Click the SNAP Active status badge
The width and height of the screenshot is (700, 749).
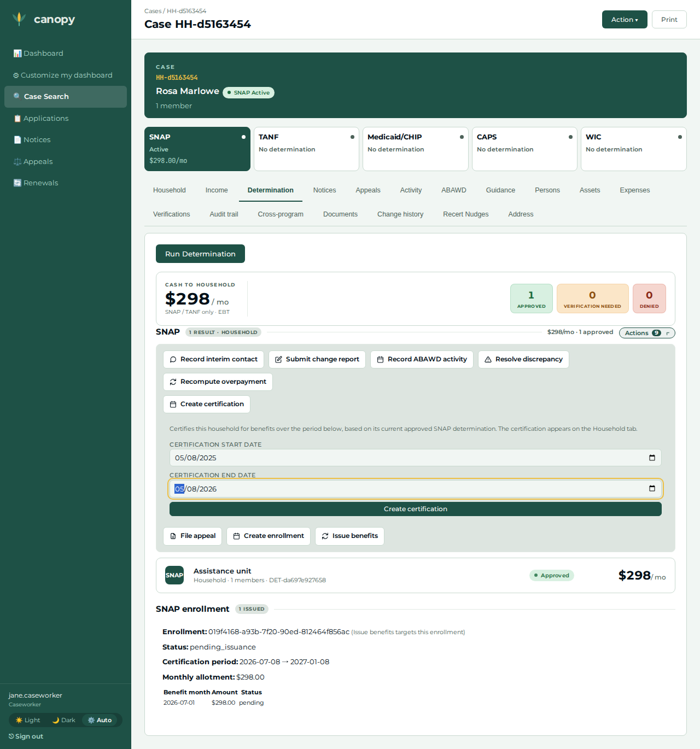(x=248, y=92)
